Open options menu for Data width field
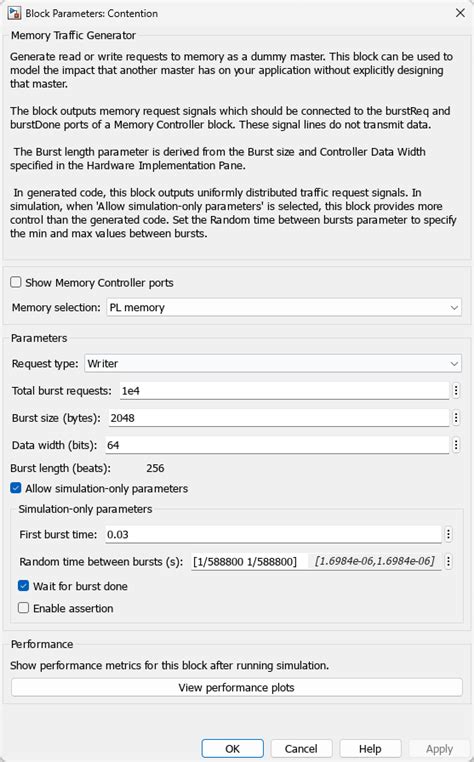Viewport: 474px width, 762px height. pyautogui.click(x=456, y=445)
